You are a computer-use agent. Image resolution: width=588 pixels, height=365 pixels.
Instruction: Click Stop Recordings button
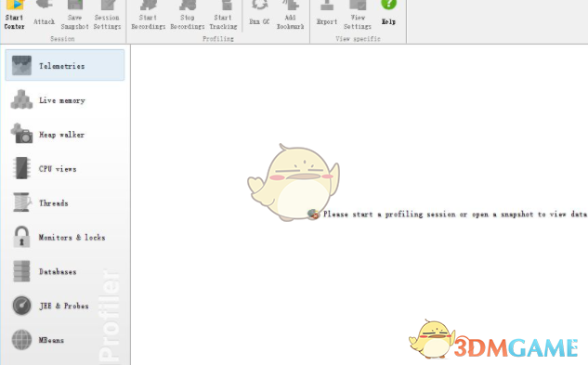coord(187,16)
